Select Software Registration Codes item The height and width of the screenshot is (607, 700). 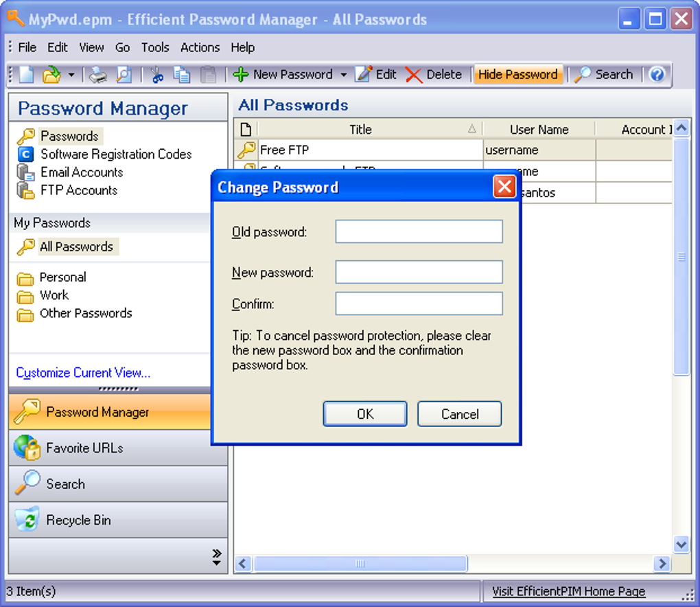coord(116,154)
